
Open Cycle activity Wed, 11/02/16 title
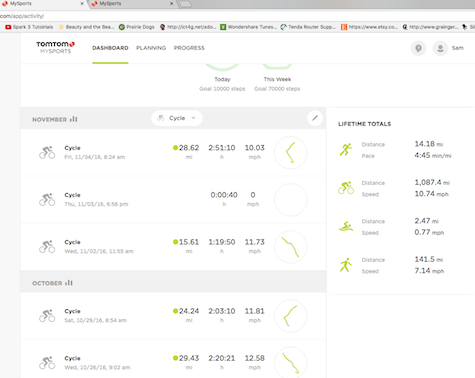point(72,242)
